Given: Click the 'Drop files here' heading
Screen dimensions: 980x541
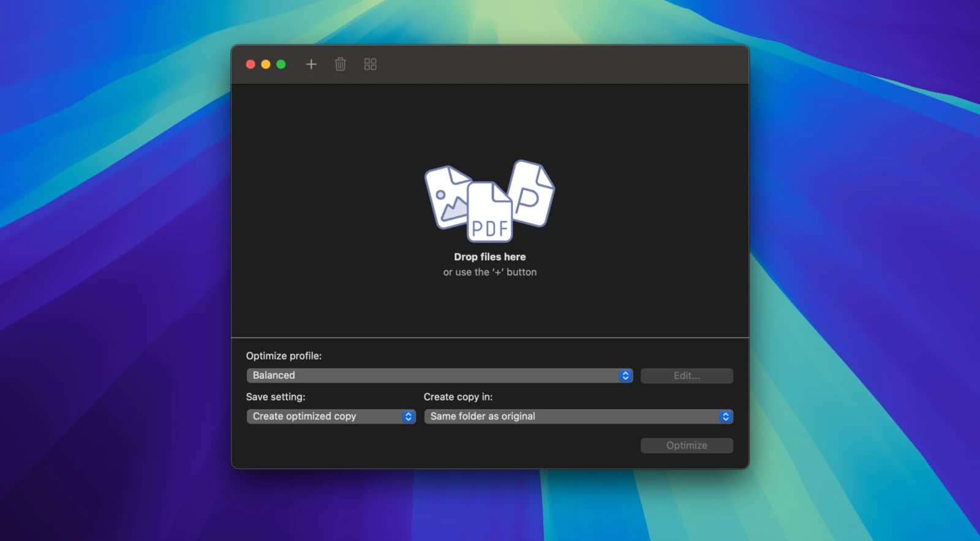Looking at the screenshot, I should click(490, 257).
